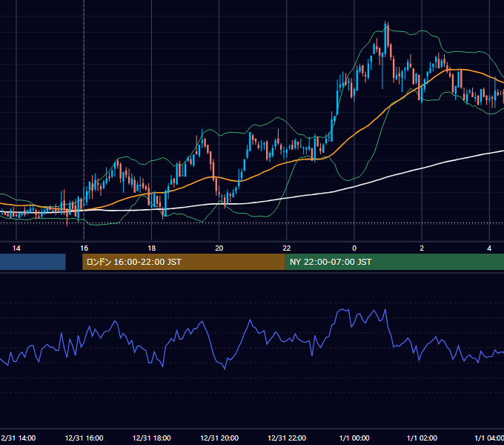Click the 12/31 20:00 date label
This screenshot has height=445, width=504.
[219, 438]
